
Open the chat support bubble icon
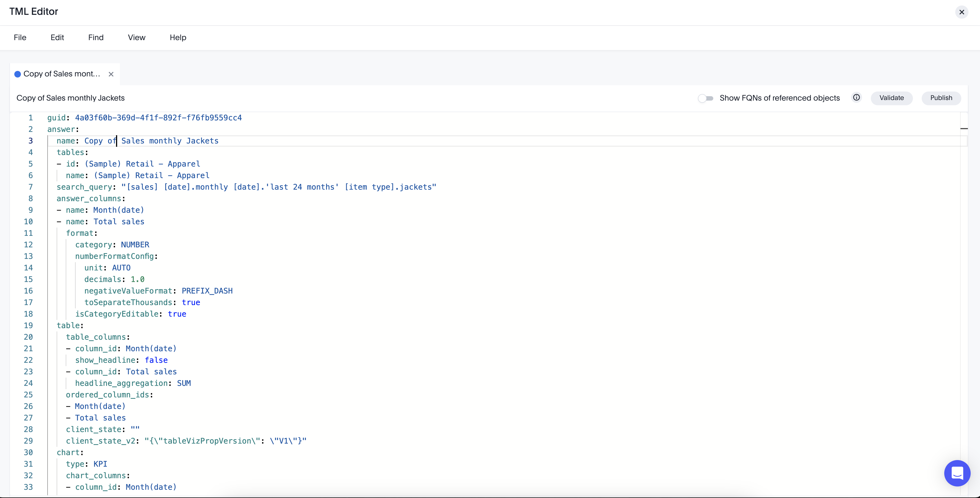point(957,473)
